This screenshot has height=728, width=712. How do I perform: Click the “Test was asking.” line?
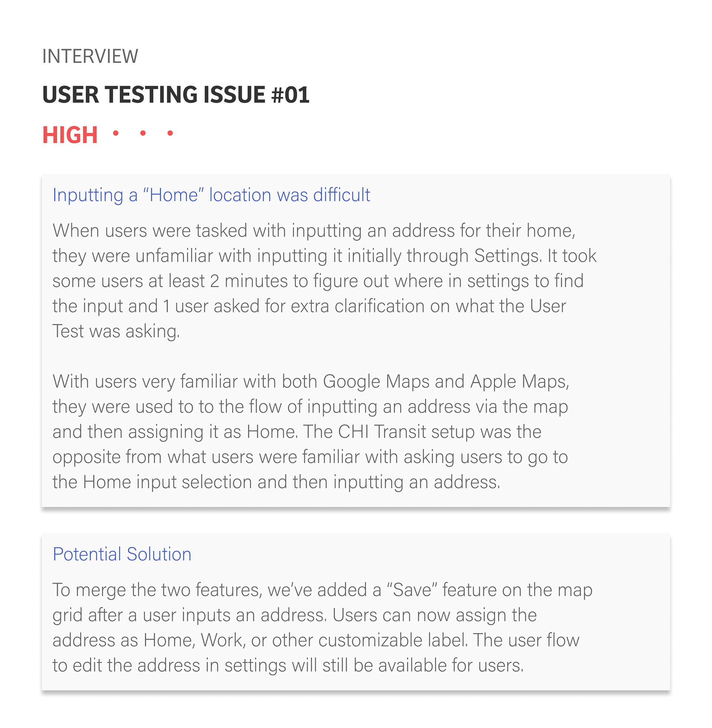click(x=116, y=331)
